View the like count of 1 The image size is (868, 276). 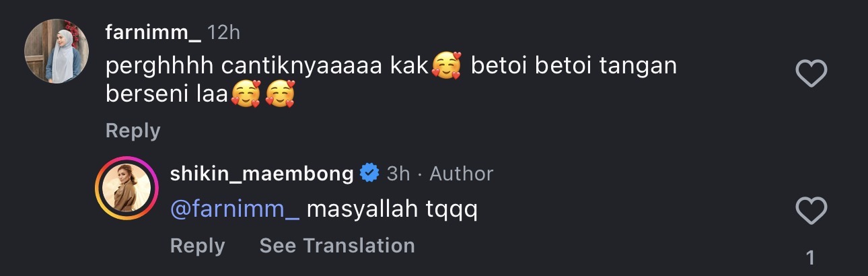coord(810,257)
